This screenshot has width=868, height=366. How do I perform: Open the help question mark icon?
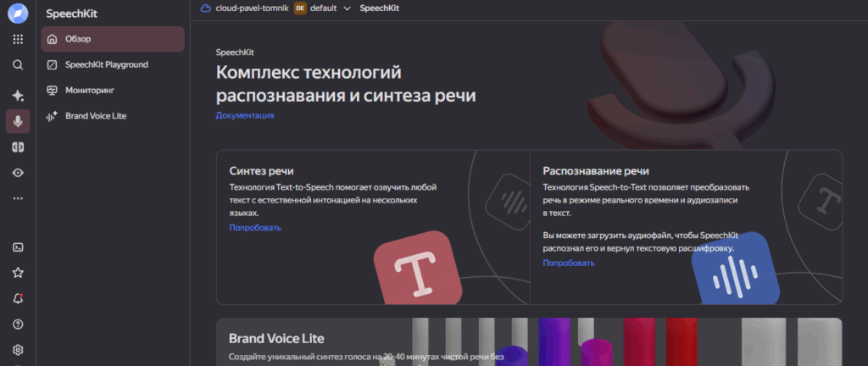(18, 324)
